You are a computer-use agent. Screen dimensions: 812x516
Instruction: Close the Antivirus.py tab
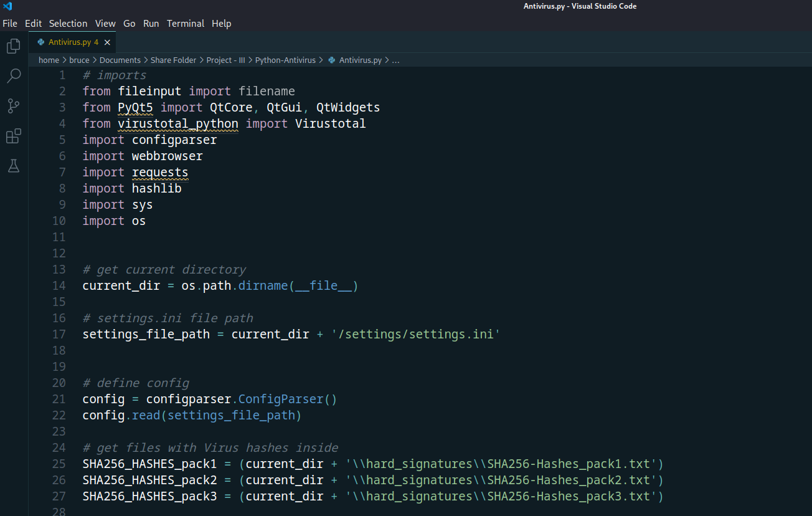106,42
